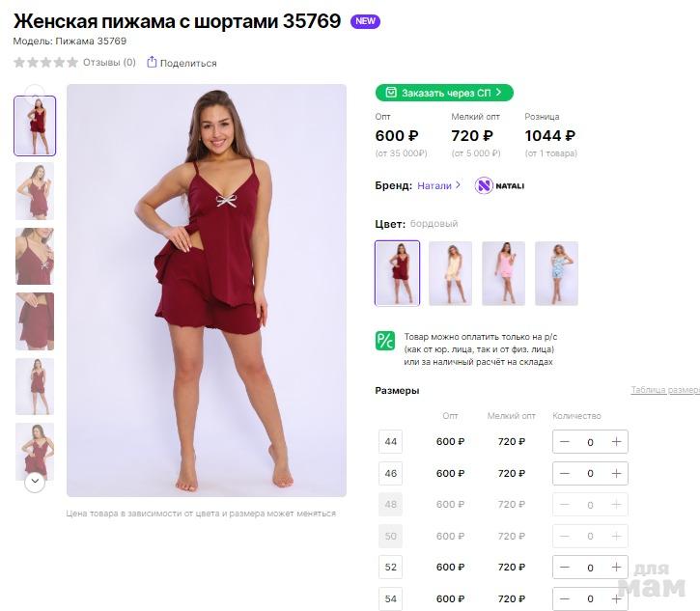Image resolution: width=700 pixels, height=611 pixels.
Task: Open the second product thumbnail image
Action: coord(35,191)
